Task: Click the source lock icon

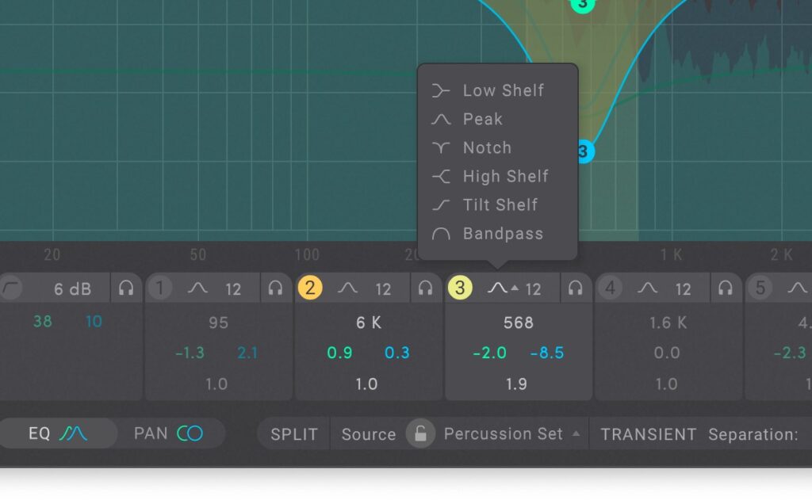Action: (421, 433)
